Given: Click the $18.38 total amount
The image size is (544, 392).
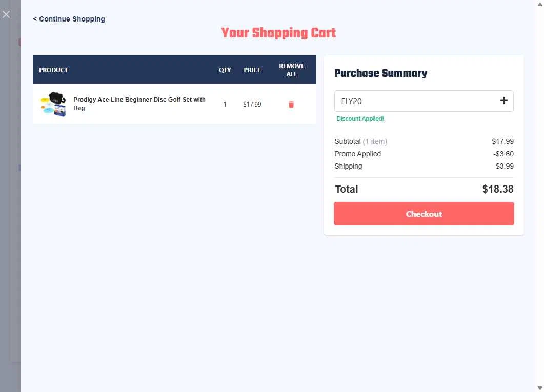Looking at the screenshot, I should pos(498,189).
